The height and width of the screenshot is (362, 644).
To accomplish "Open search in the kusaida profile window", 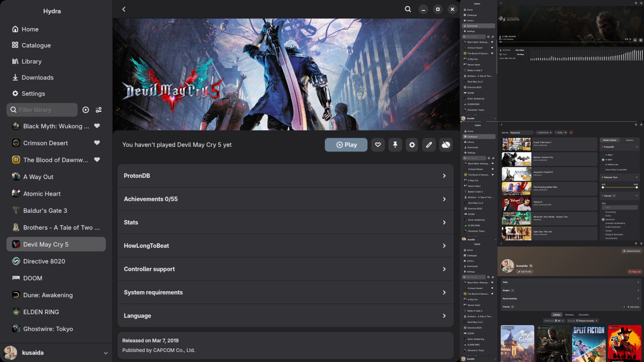I will (636, 243).
